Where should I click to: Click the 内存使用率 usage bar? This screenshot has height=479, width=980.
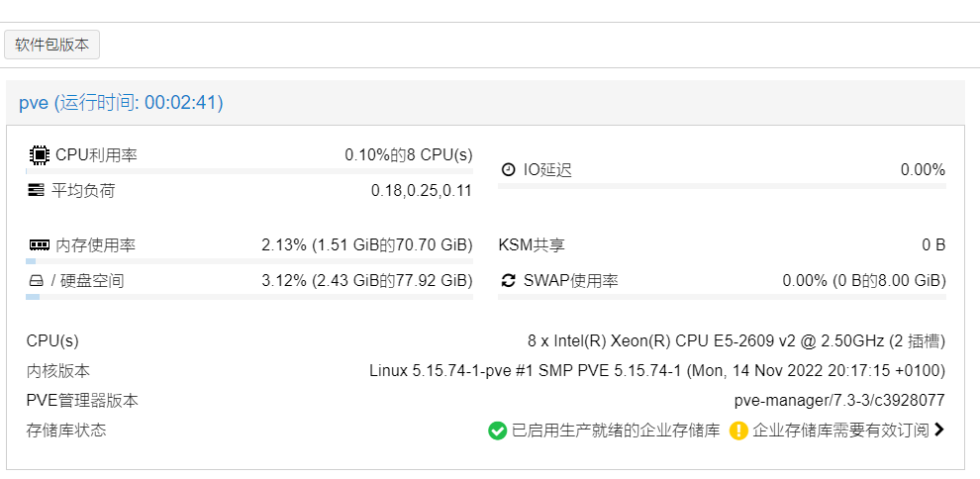[249, 261]
